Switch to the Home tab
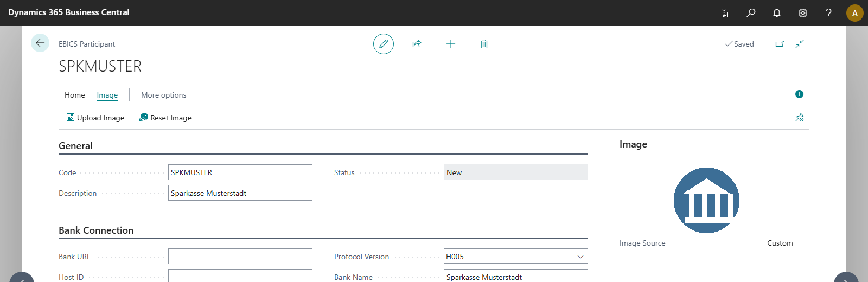Viewport: 868px width, 282px height. click(x=75, y=95)
